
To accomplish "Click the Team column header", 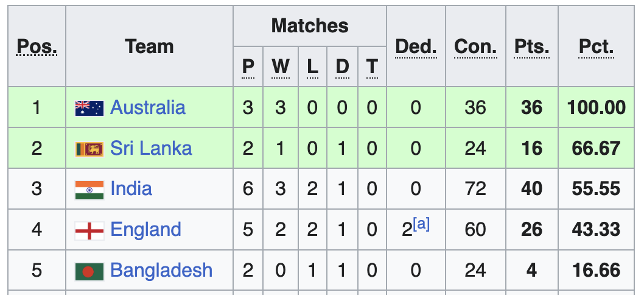I will pos(149,46).
